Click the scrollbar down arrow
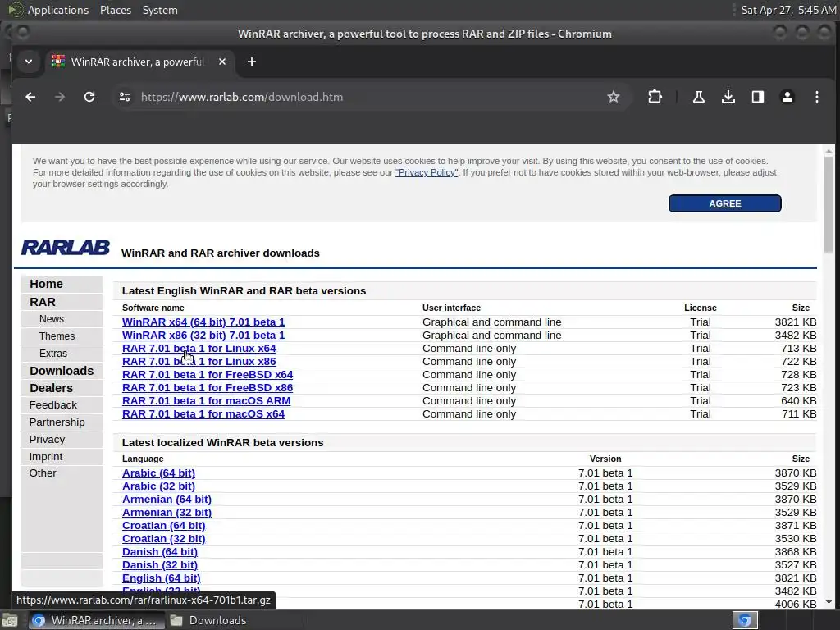840x630 pixels. (x=829, y=602)
